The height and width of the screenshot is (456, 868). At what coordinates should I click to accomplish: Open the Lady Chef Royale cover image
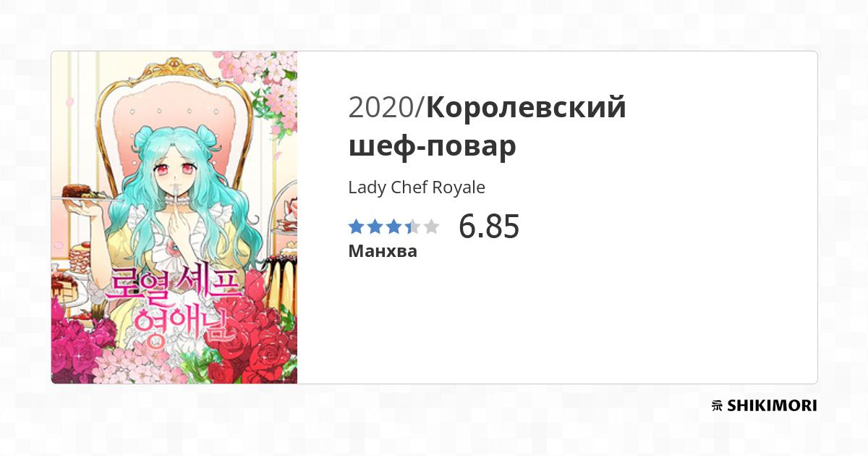[174, 217]
